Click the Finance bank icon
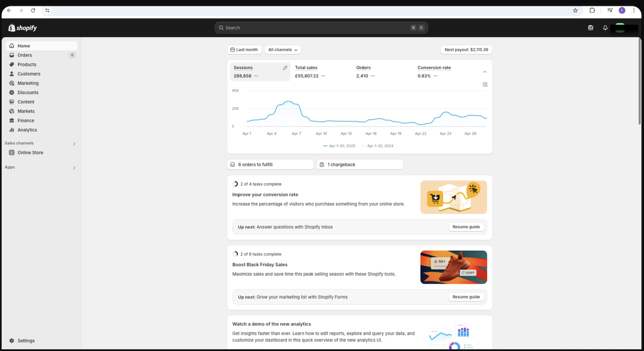Screen dimensions: 644x351 click(x=12, y=121)
